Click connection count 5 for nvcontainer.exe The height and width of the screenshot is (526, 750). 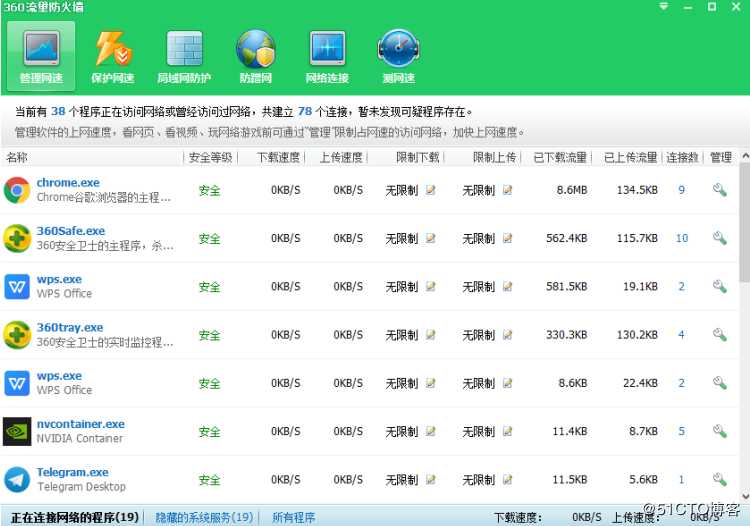pyautogui.click(x=682, y=431)
